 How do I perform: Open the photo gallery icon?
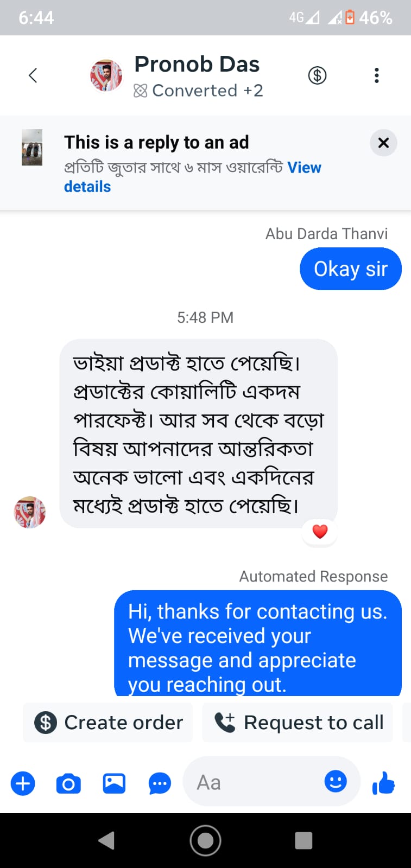[x=114, y=784]
